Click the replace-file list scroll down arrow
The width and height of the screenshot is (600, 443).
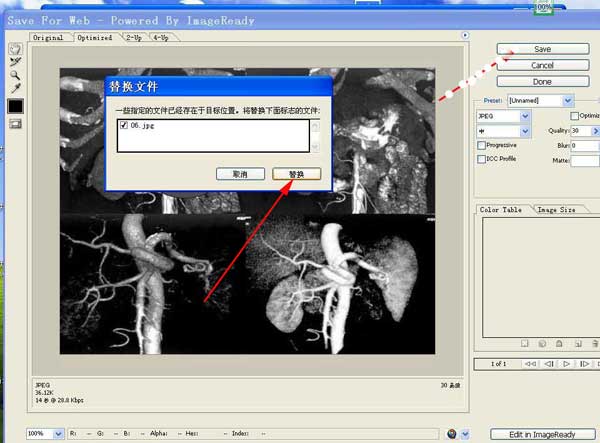[x=315, y=147]
